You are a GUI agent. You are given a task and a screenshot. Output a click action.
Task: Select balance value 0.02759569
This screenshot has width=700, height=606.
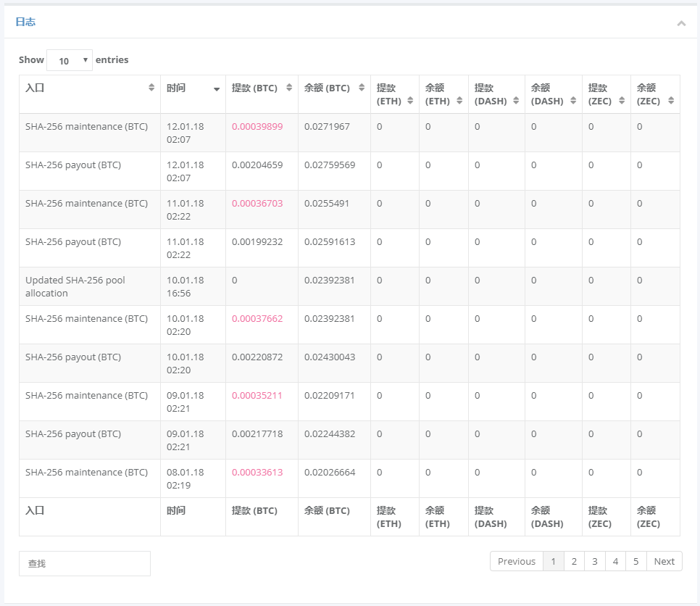[330, 165]
